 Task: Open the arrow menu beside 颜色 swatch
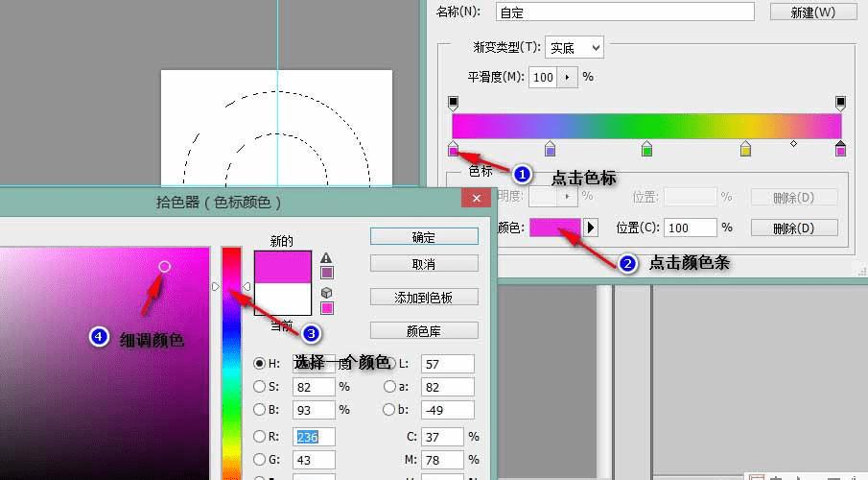(x=591, y=228)
